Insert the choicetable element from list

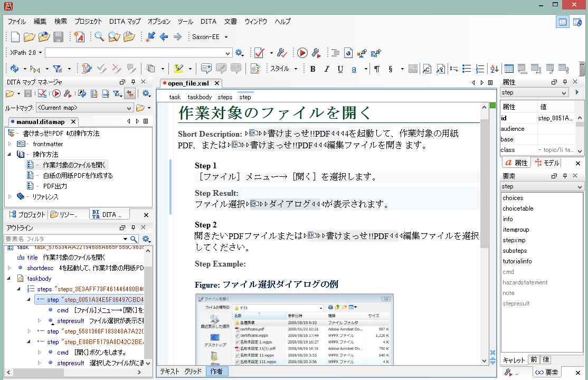coord(518,208)
